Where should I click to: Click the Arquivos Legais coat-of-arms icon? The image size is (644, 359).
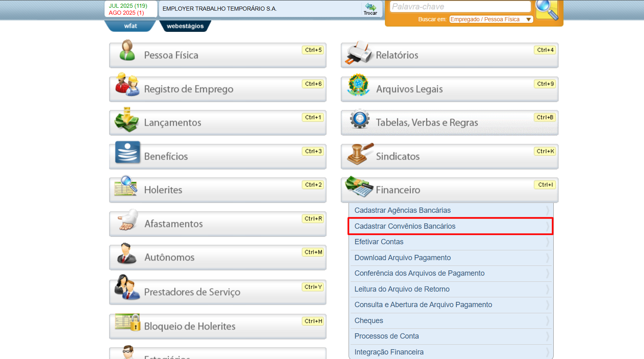point(358,85)
